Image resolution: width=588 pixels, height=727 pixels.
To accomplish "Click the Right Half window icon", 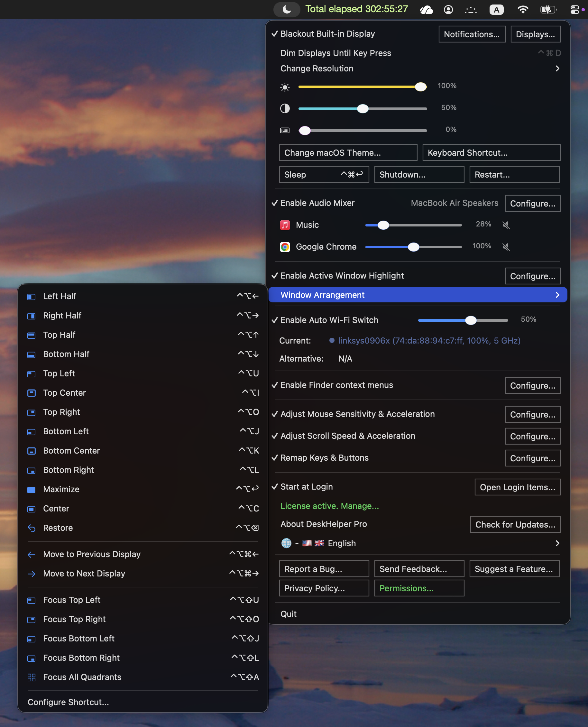I will 31,316.
